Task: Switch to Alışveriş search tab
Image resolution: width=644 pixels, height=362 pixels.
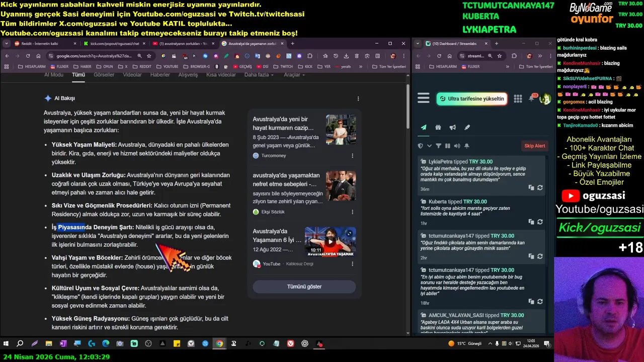Action: 188,75
